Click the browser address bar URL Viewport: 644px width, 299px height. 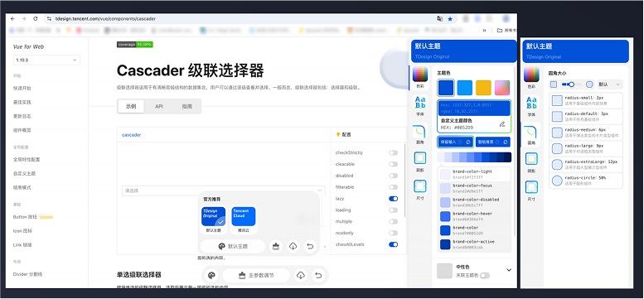pos(105,19)
